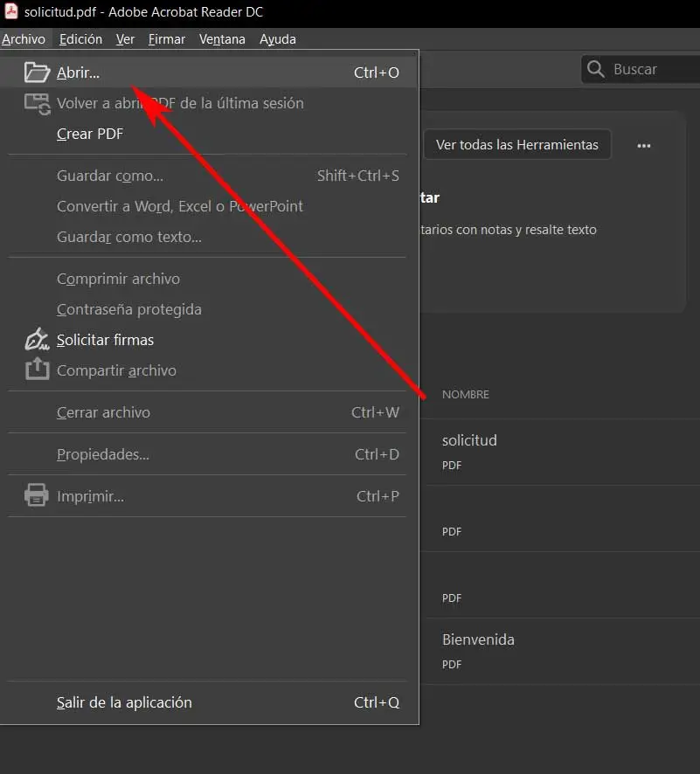Click the Abrir folder icon
This screenshot has height=774, width=700.
coord(37,72)
